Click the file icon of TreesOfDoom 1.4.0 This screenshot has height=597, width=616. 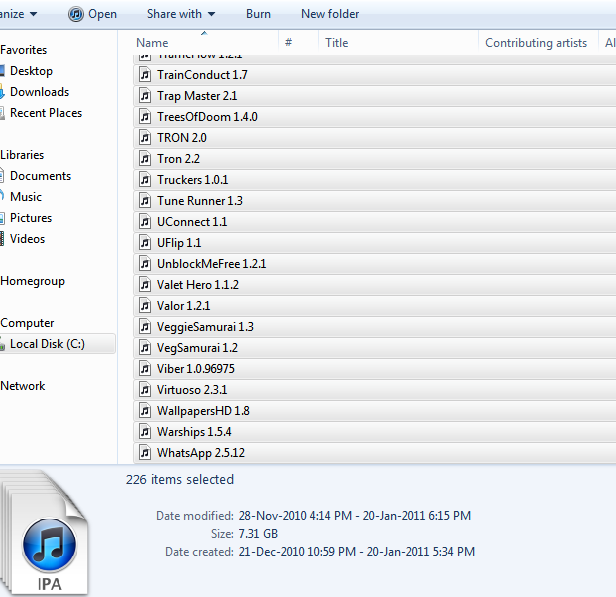click(145, 117)
